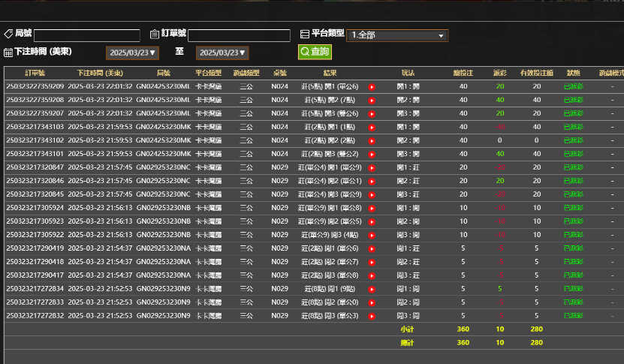Image resolution: width=624 pixels, height=364 pixels.
Task: Focus the 局號 input field
Action: click(86, 35)
